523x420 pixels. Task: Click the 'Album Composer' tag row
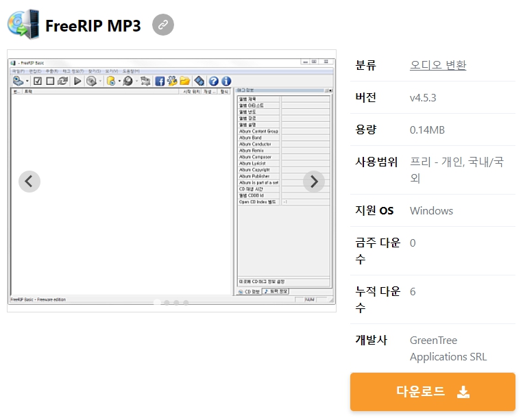click(x=284, y=157)
